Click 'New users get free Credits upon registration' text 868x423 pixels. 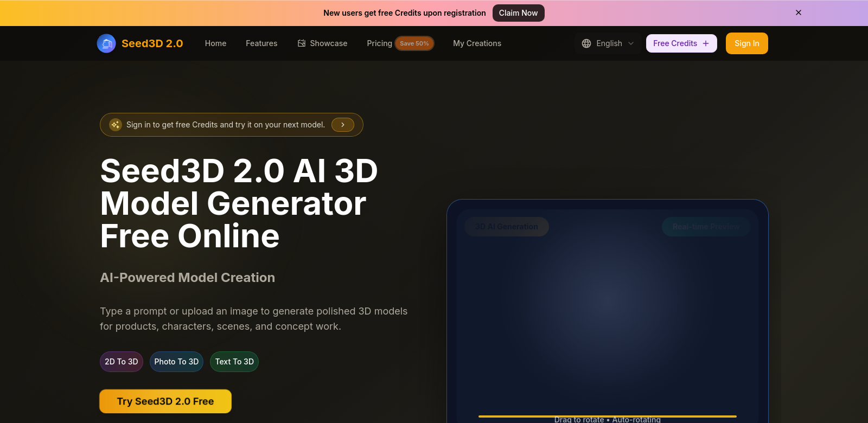click(x=405, y=13)
